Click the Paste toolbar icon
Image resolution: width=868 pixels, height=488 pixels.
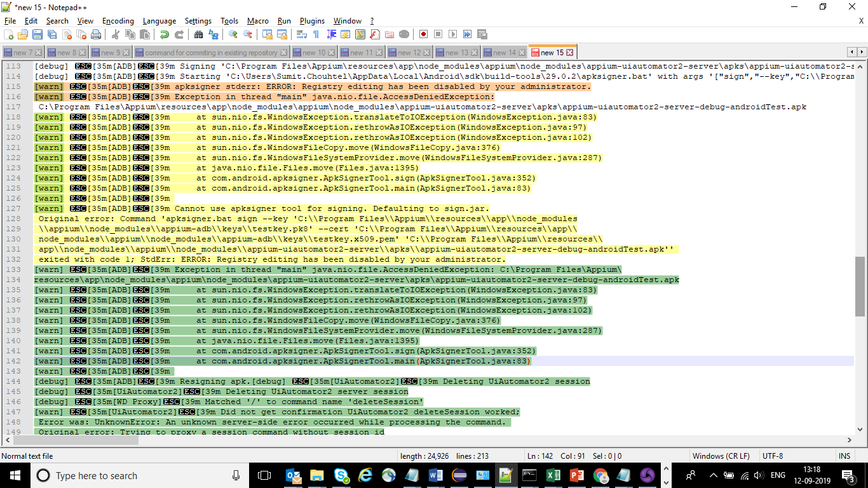pyautogui.click(x=145, y=34)
